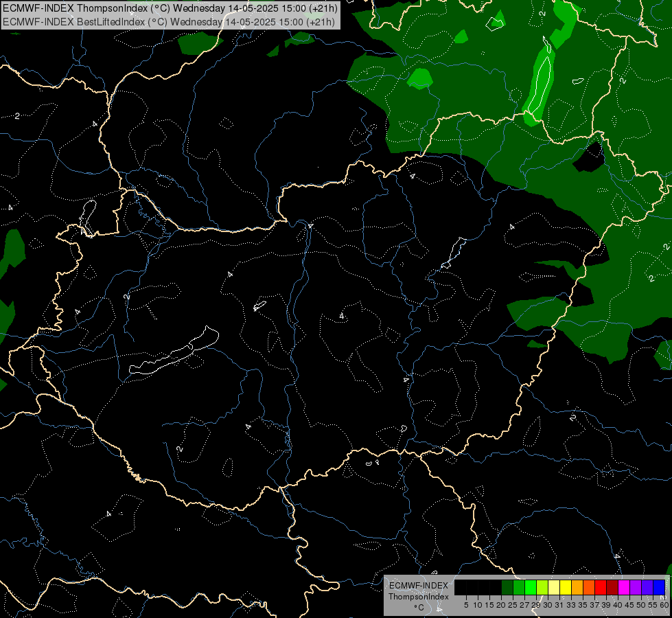Viewport: 672px width, 618px height.
Task: Click the legend tick label 45
Action: pos(629,605)
